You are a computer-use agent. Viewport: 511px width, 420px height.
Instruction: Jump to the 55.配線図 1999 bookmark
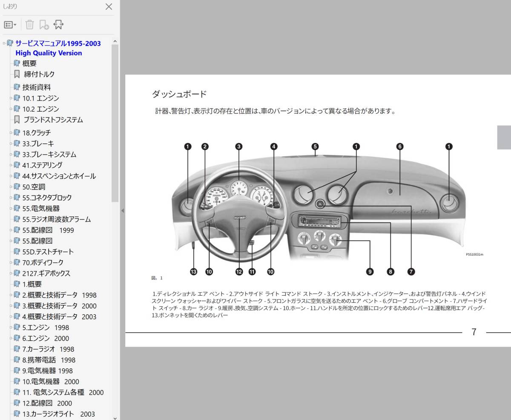pyautogui.click(x=48, y=230)
